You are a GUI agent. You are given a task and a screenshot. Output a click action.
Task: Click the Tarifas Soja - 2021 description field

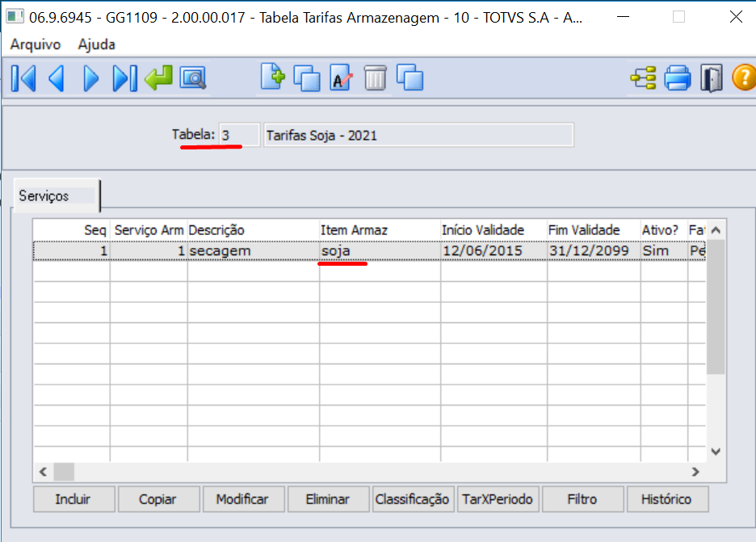click(418, 135)
